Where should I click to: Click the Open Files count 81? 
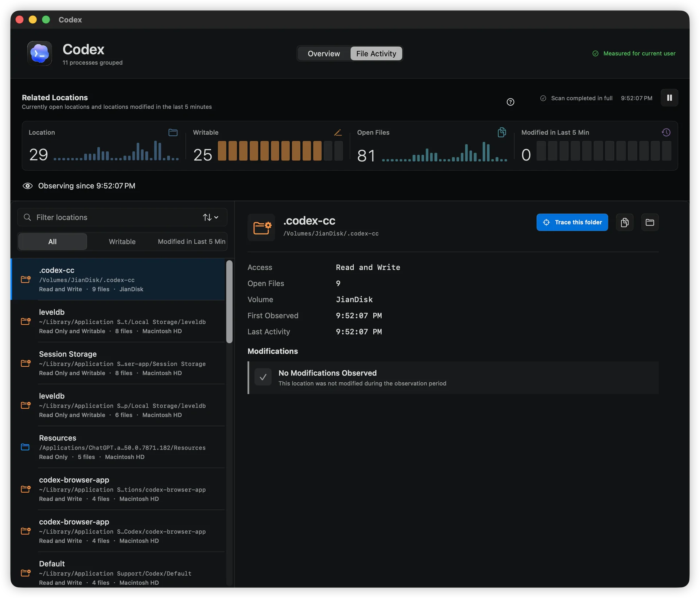pyautogui.click(x=366, y=156)
